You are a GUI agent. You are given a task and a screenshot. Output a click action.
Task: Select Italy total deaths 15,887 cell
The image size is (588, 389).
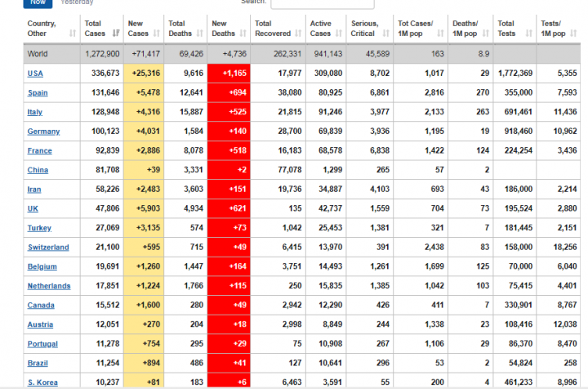pyautogui.click(x=185, y=112)
